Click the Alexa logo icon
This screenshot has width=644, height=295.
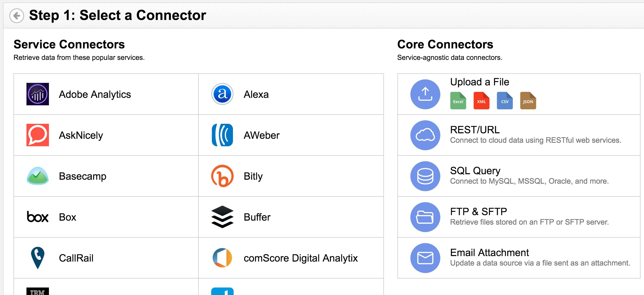point(222,94)
